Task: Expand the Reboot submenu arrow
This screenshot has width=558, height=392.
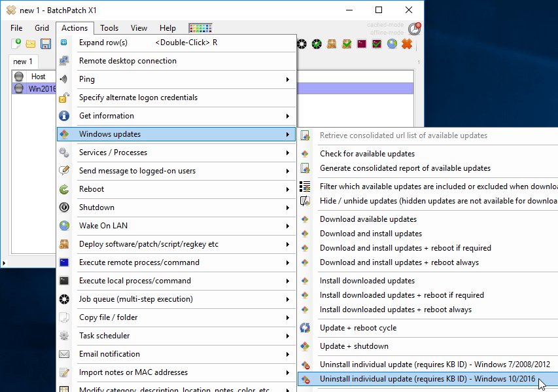Action: 288,189
